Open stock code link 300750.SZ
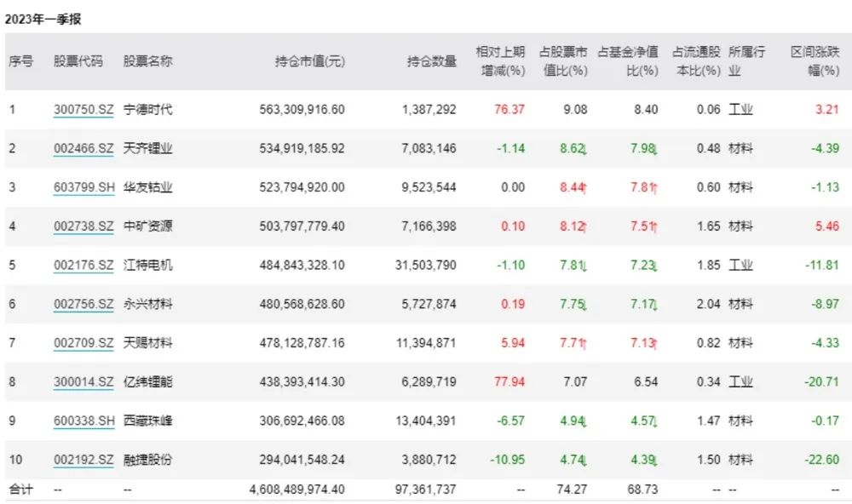 [83, 110]
